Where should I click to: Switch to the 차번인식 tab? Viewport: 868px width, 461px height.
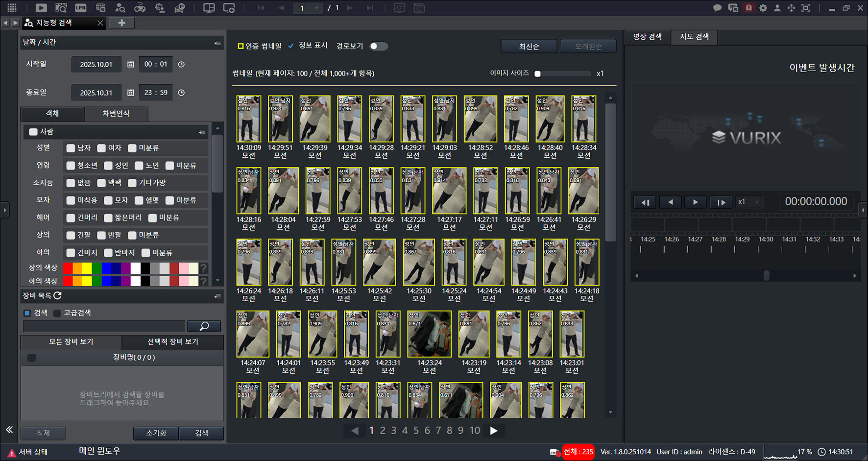tap(116, 114)
